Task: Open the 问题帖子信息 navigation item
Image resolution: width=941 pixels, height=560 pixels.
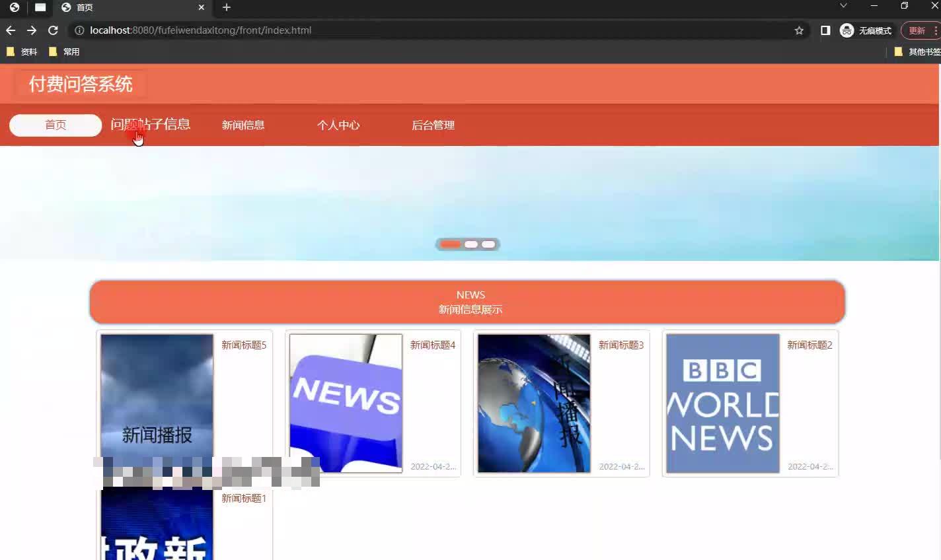Action: point(151,124)
